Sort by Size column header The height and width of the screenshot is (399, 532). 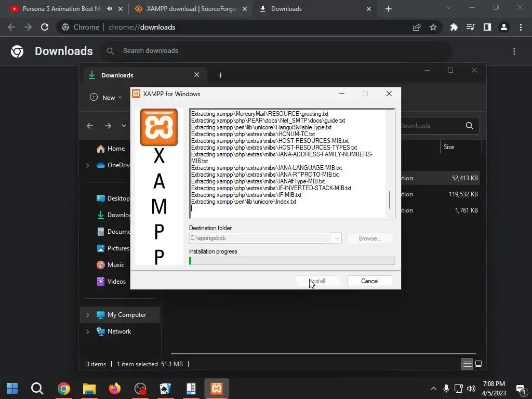pyautogui.click(x=461, y=147)
